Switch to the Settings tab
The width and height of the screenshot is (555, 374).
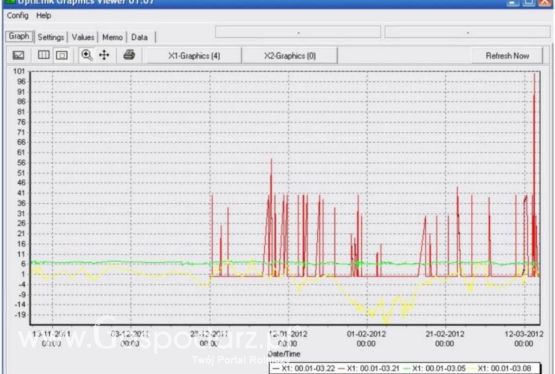(51, 37)
